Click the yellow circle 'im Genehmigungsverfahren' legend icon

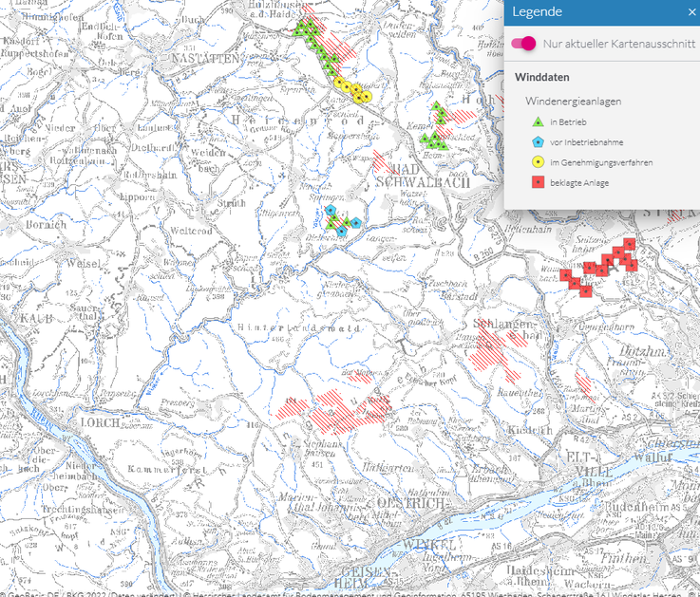(538, 162)
